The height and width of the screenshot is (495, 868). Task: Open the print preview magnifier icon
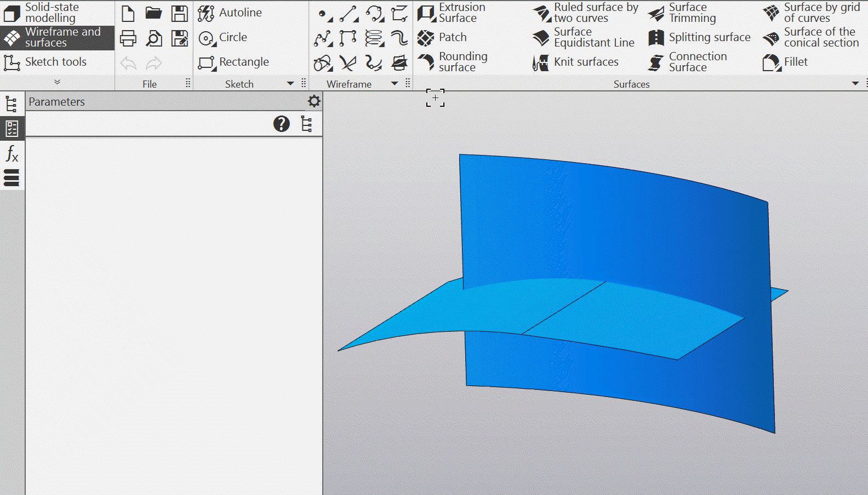[154, 38]
